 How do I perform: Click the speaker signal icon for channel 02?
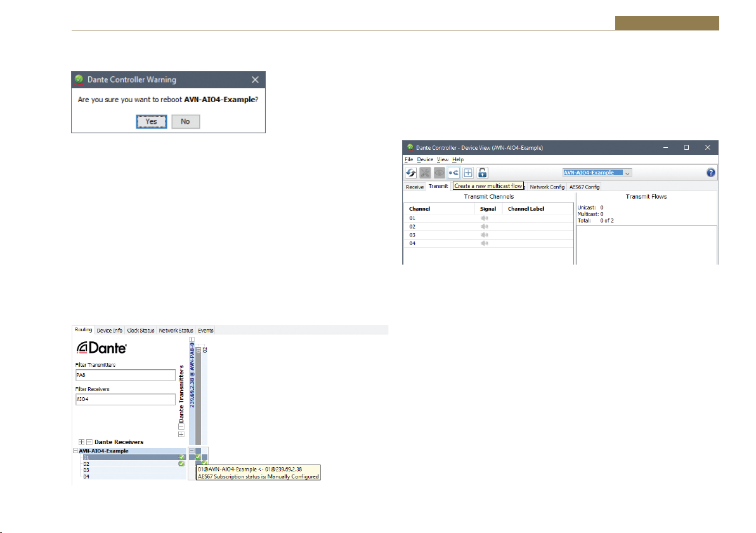pyautogui.click(x=485, y=227)
